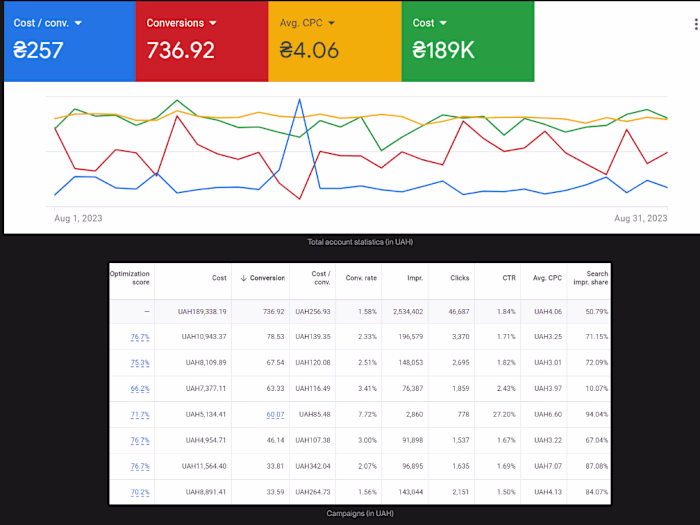
Task: Open the Conversions metric dropdown arrow
Action: pos(212,23)
